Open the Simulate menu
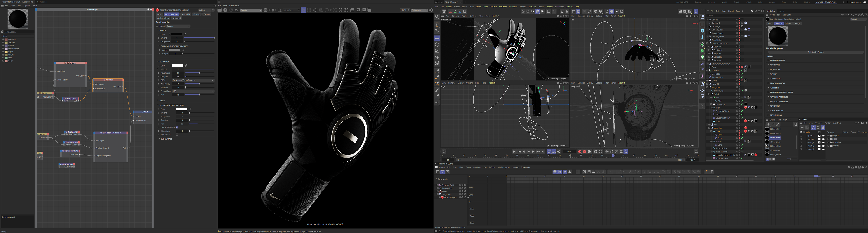Image resolution: width=868 pixels, height=233 pixels. coord(533,6)
